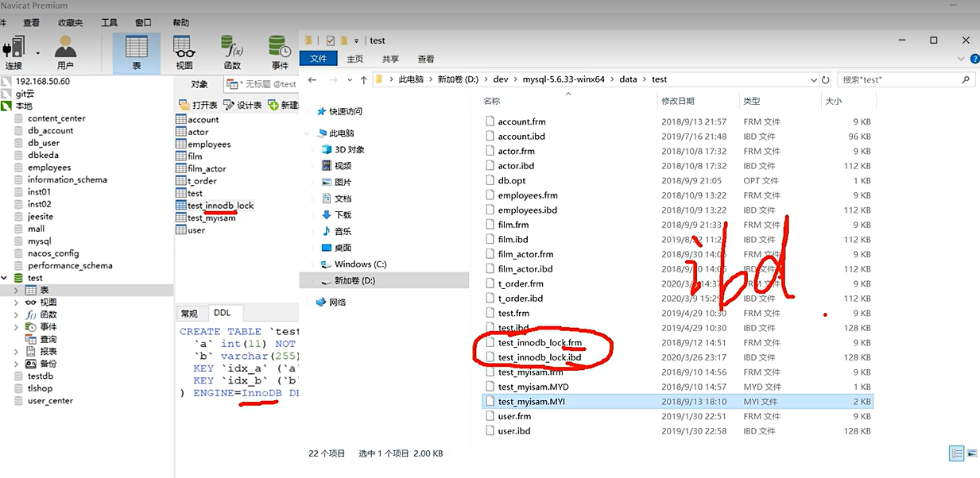This screenshot has width=980, height=478.
Task: Click the 打开表 (Open Table) button
Action: (x=198, y=105)
